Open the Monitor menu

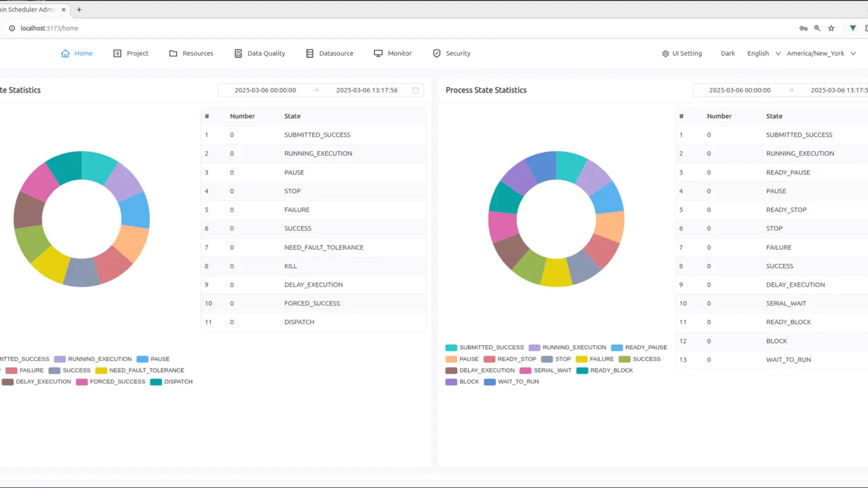pyautogui.click(x=393, y=53)
